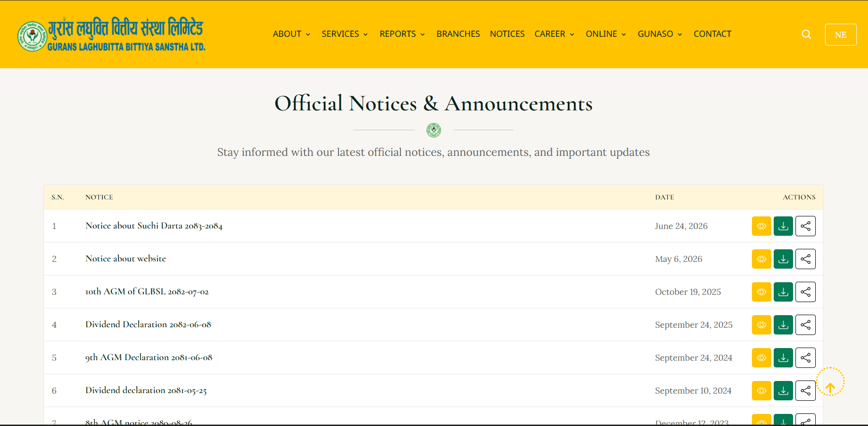The image size is (868, 426).
Task: Click the Gurans Laghubitta logo
Action: pos(112,34)
